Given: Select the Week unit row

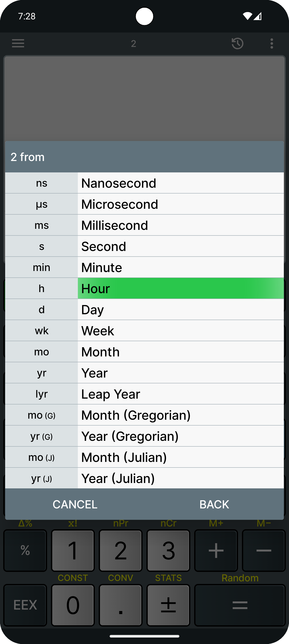Looking at the screenshot, I should pos(180,331).
